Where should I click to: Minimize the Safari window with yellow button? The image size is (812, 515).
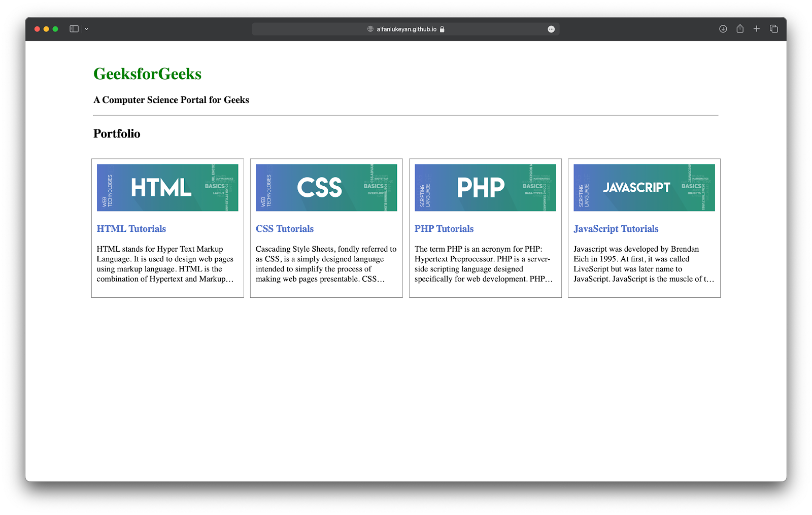click(46, 29)
